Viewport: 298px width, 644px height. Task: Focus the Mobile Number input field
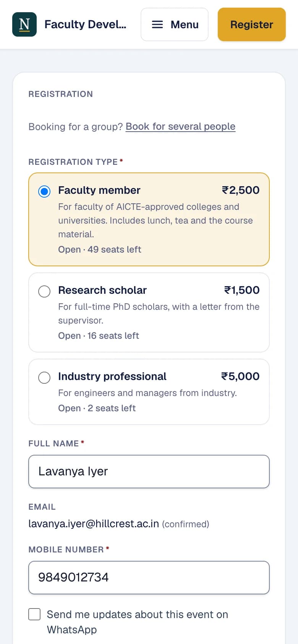point(149,578)
